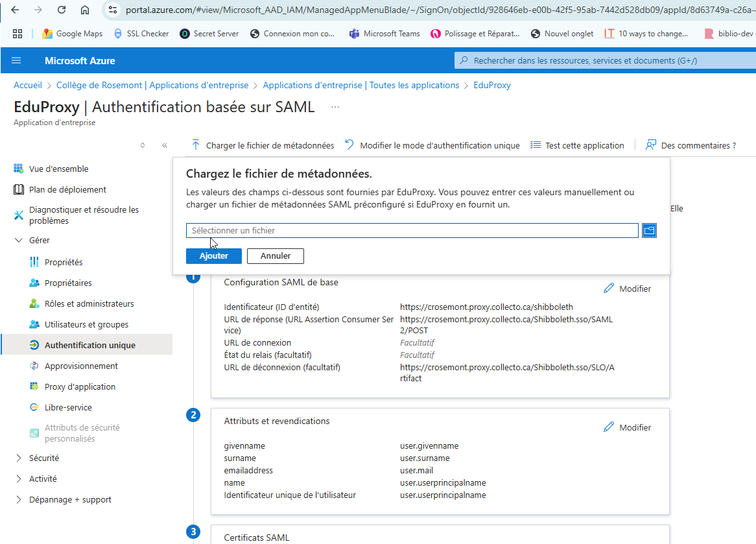Click the Modifier pencil for Attributs et revendications
The height and width of the screenshot is (544, 756).
pos(608,427)
